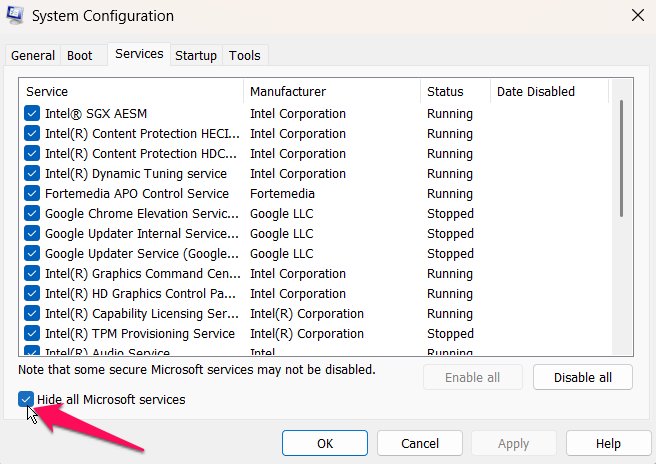Switch to the General tab
The image size is (656, 464).
pyautogui.click(x=32, y=56)
